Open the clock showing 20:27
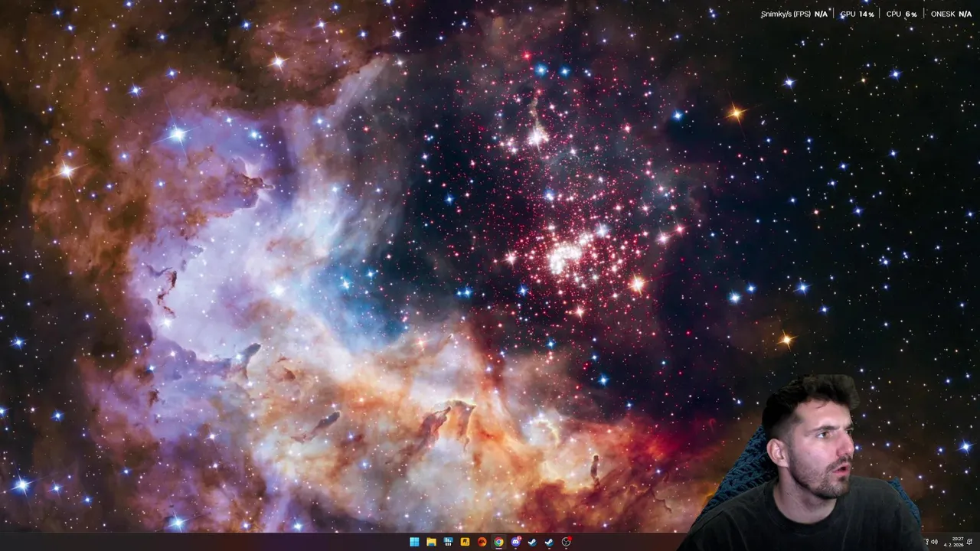This screenshot has width=980, height=551. (x=954, y=542)
